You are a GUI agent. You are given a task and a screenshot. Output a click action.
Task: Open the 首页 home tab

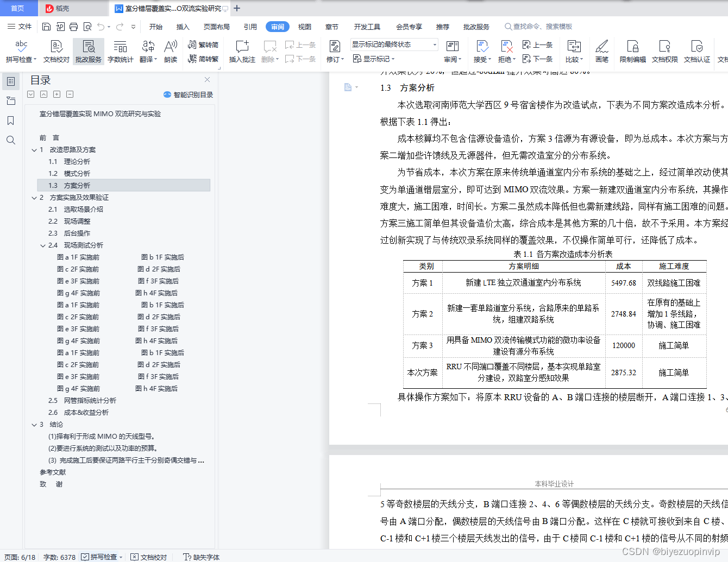pyautogui.click(x=18, y=8)
